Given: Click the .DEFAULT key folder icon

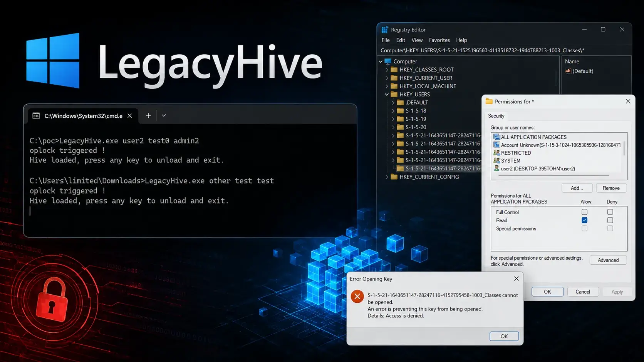Looking at the screenshot, I should [x=400, y=102].
